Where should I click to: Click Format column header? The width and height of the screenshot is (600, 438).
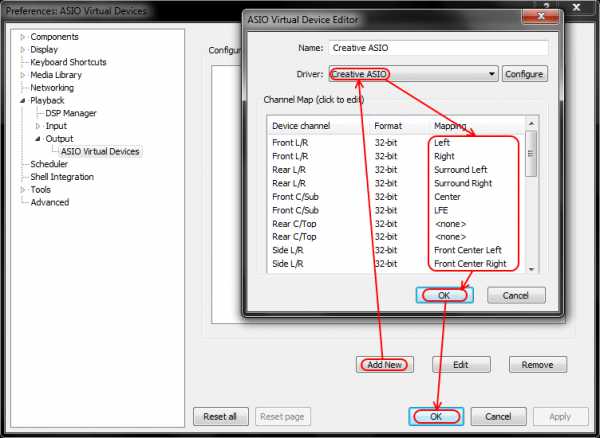point(388,126)
